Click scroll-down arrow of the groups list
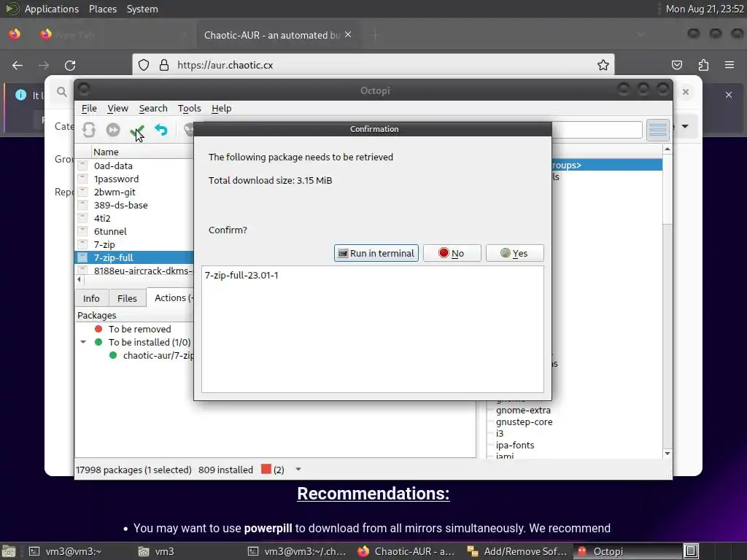The image size is (747, 560). click(667, 454)
